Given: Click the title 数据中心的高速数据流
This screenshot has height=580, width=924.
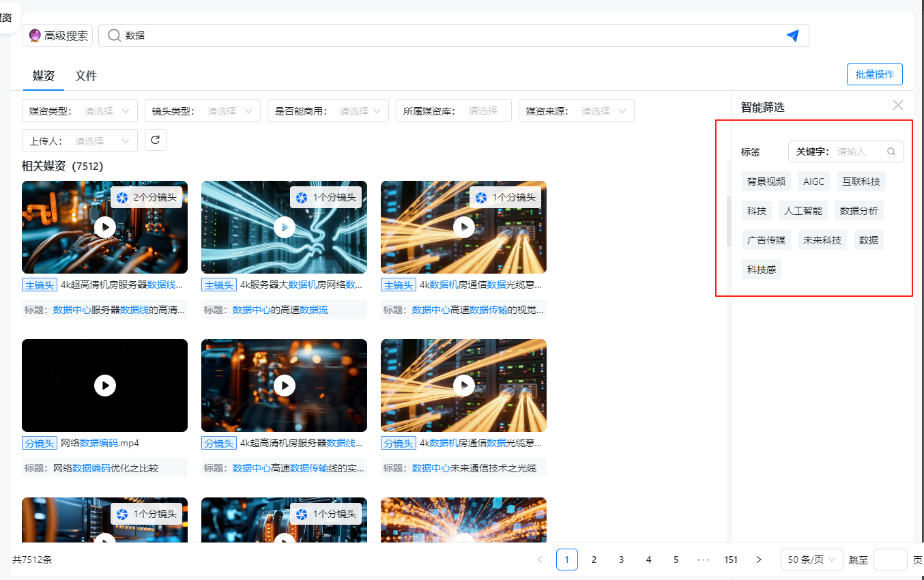Looking at the screenshot, I should pos(280,310).
